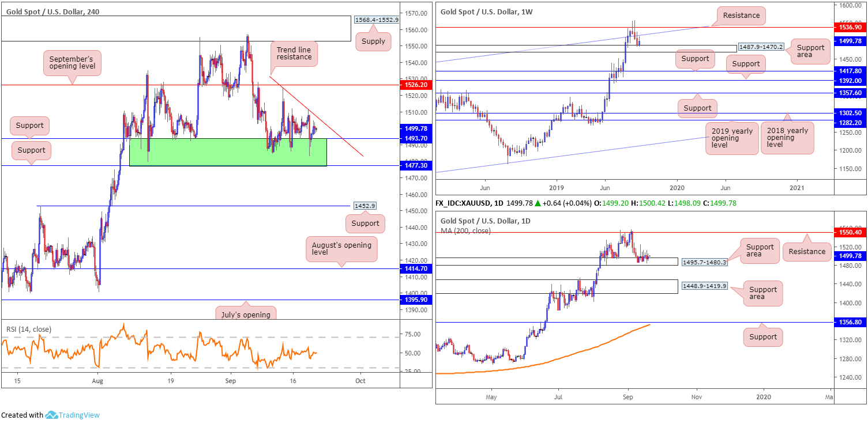868x424 pixels.
Task: Click the 1282.20 price label
Action: click(x=851, y=123)
